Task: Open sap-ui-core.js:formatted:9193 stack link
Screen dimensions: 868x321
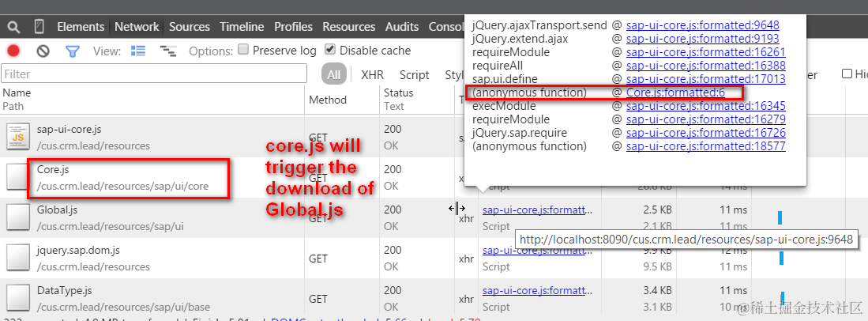Action: click(702, 39)
